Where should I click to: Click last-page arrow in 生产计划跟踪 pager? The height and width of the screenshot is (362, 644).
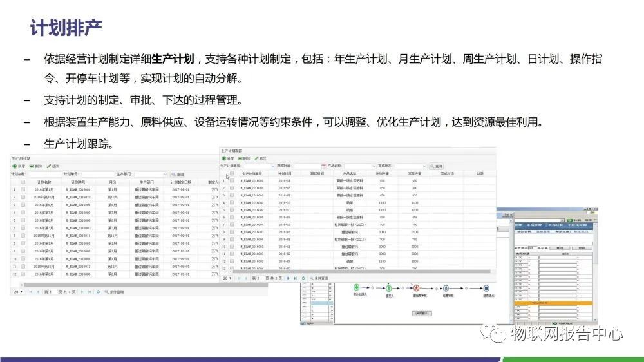[296, 278]
